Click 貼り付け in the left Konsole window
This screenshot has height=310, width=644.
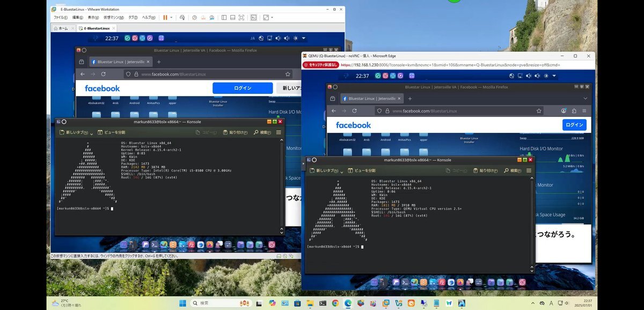point(236,132)
